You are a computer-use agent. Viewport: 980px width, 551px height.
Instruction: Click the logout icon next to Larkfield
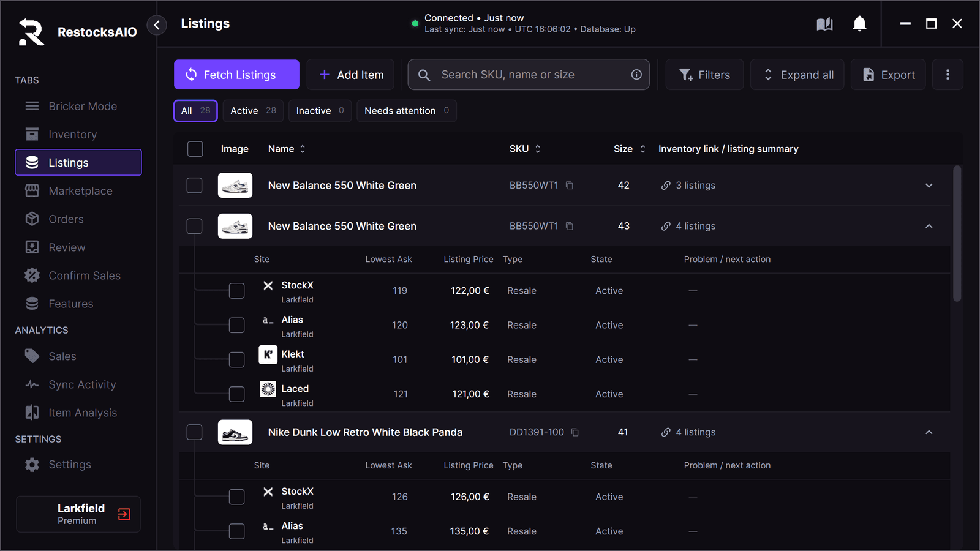124,514
